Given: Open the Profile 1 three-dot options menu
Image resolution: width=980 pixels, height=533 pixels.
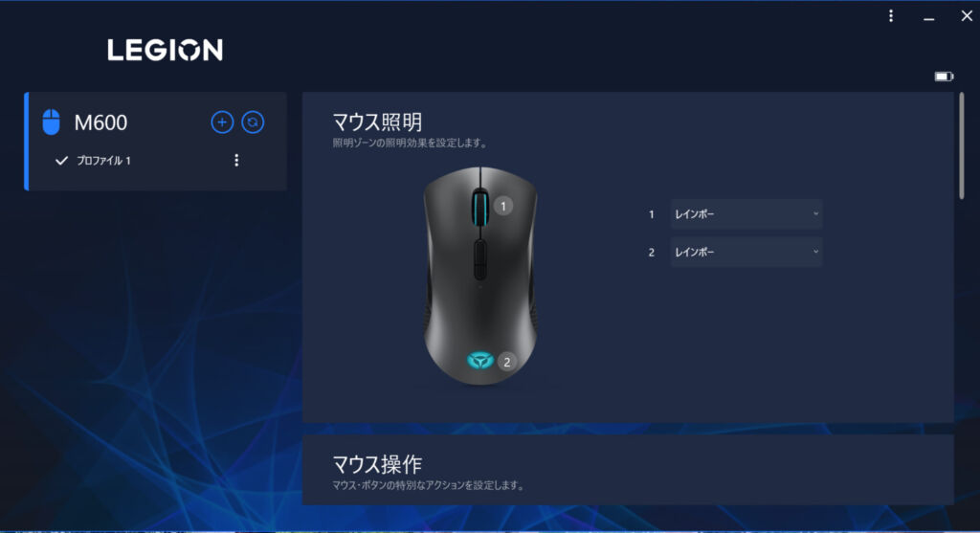Looking at the screenshot, I should point(236,161).
